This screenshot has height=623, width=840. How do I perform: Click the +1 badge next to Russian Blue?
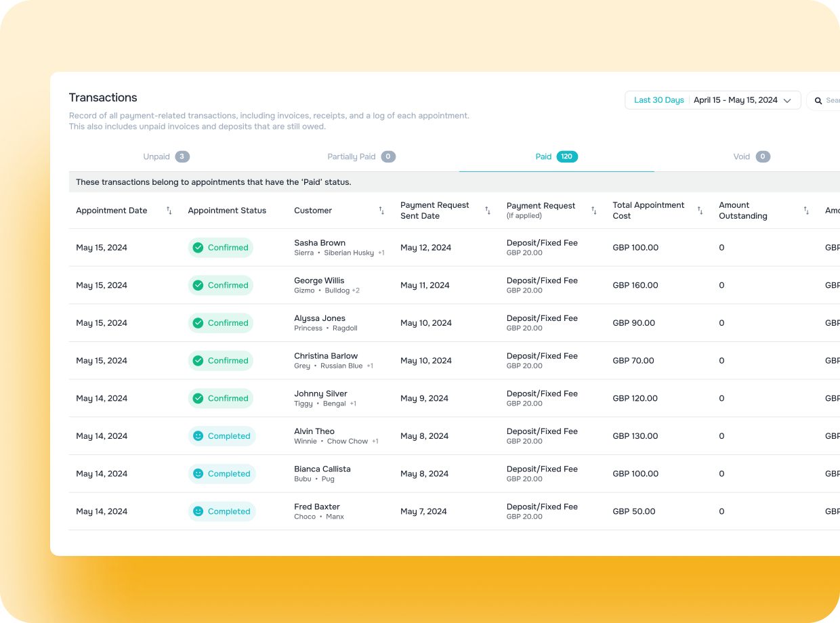[x=370, y=366]
